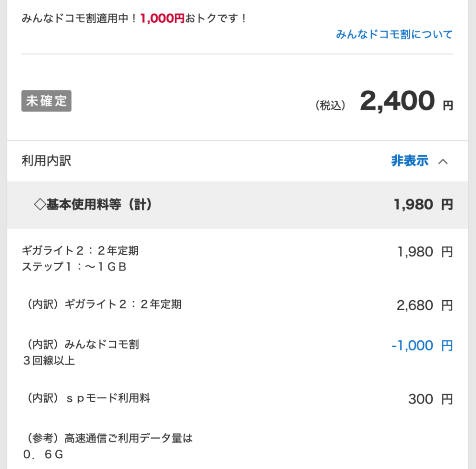Click 非表示 to hide the breakdown

click(x=410, y=161)
